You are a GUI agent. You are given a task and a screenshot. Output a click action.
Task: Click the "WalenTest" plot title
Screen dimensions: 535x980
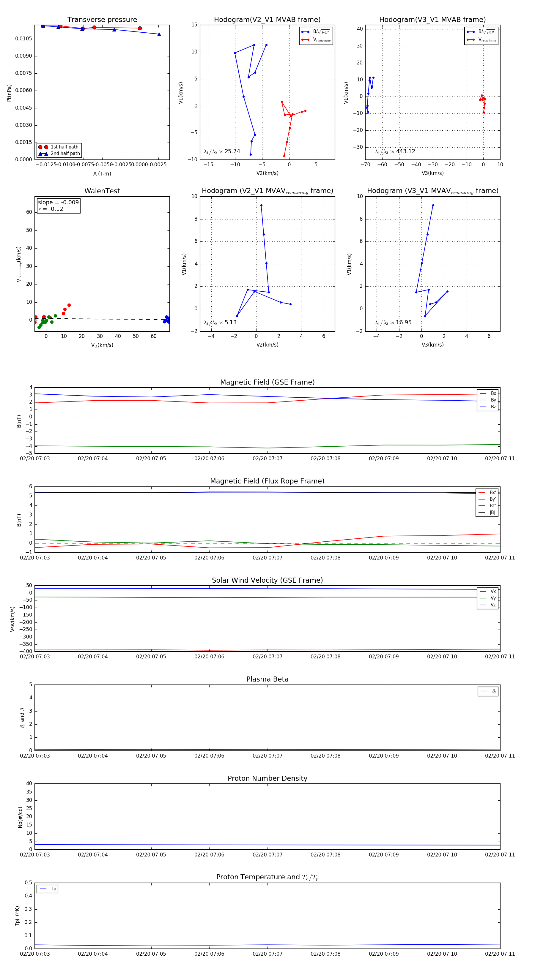click(x=102, y=191)
